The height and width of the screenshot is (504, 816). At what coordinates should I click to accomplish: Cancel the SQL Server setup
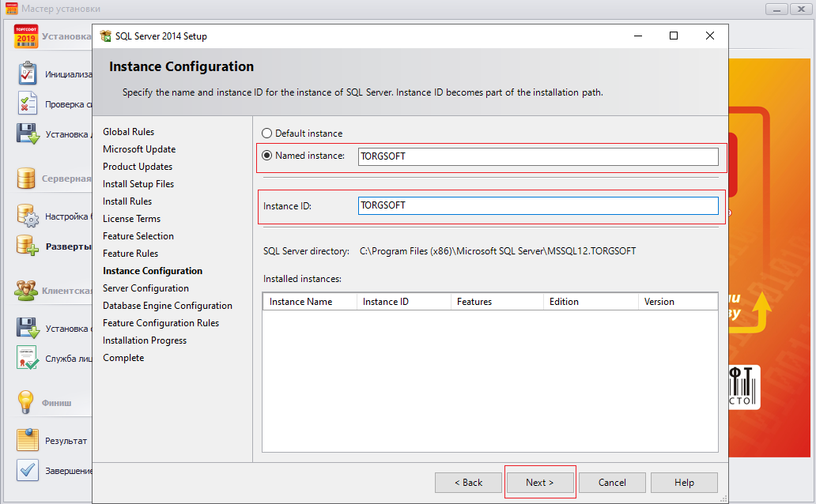click(x=612, y=483)
